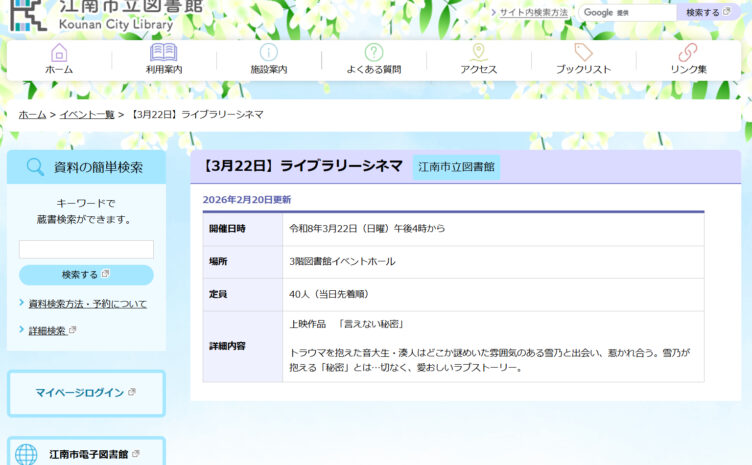This screenshot has height=465, width=752.
Task: Expand 資料検索方法・予約について link
Action: (x=87, y=304)
